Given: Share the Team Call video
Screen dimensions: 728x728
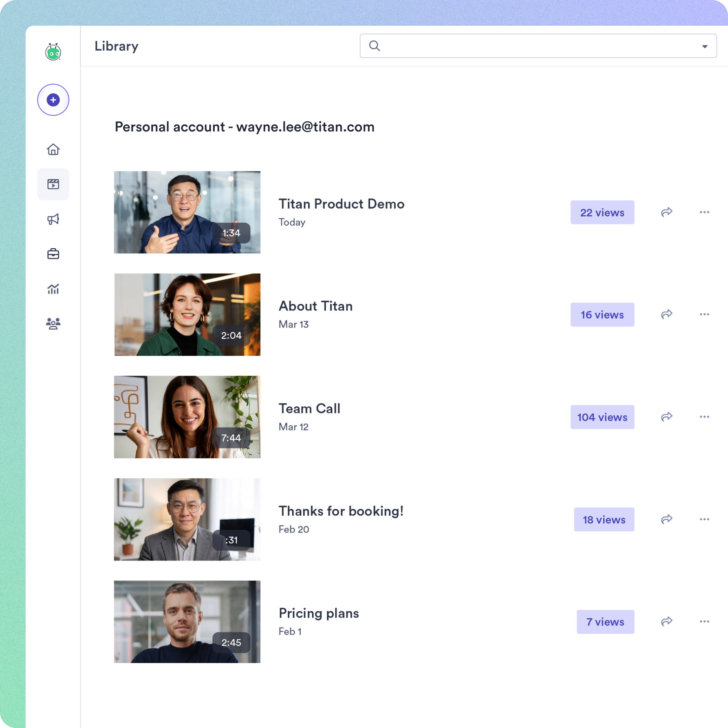Looking at the screenshot, I should pyautogui.click(x=667, y=417).
